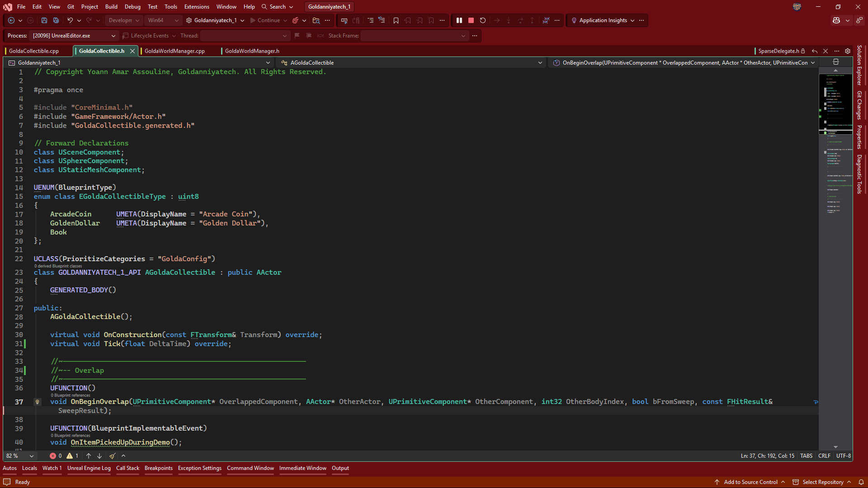The width and height of the screenshot is (868, 488).
Task: Open the Debug menu
Action: [x=132, y=7]
